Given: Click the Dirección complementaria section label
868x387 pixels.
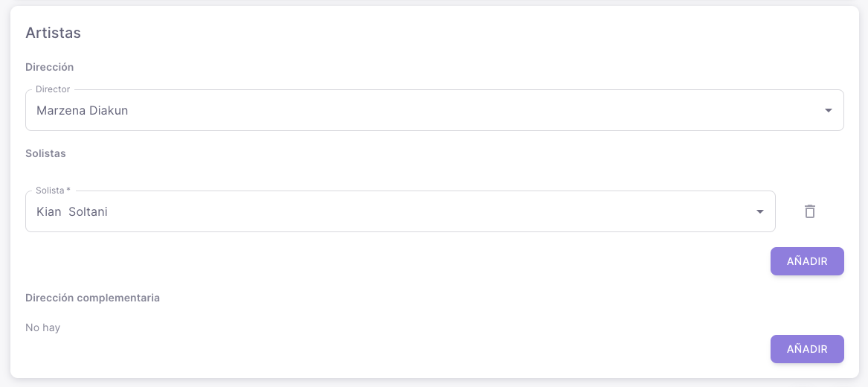Looking at the screenshot, I should coord(92,298).
